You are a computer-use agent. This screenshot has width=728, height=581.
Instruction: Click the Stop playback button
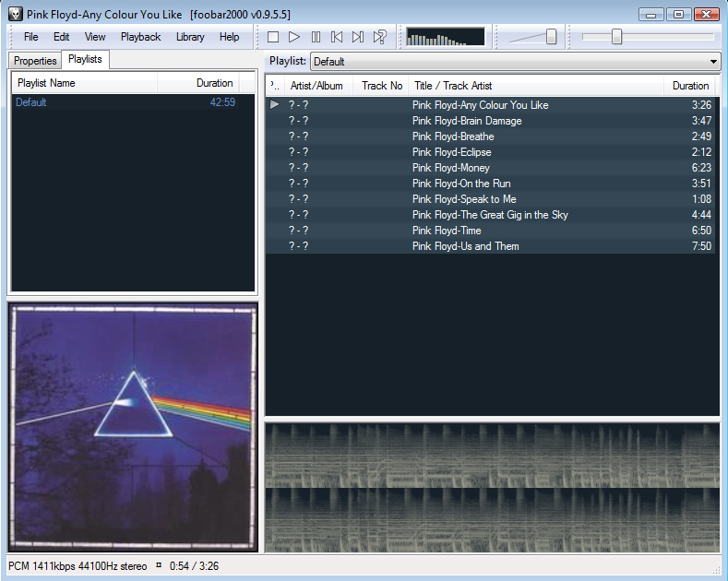(273, 37)
